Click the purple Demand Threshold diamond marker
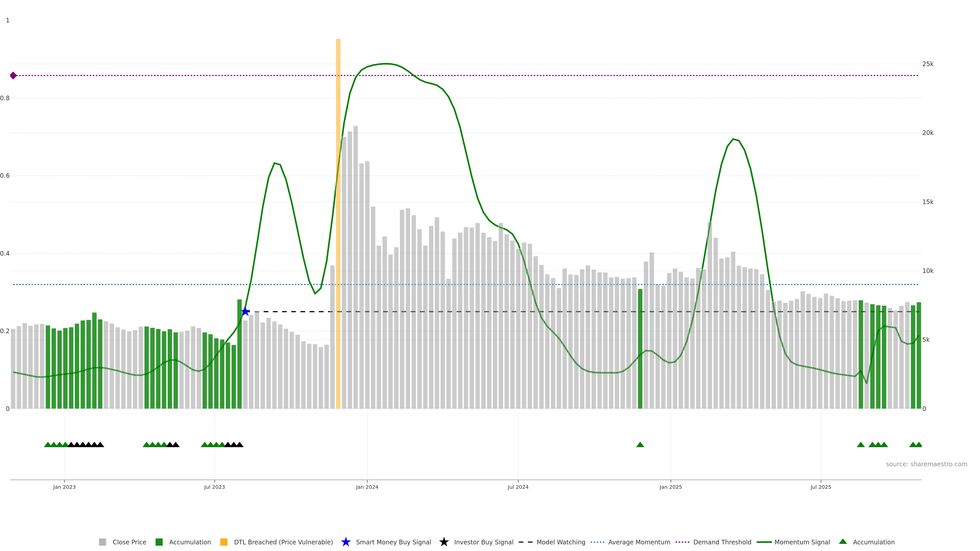The width and height of the screenshot is (980, 551). click(x=13, y=75)
